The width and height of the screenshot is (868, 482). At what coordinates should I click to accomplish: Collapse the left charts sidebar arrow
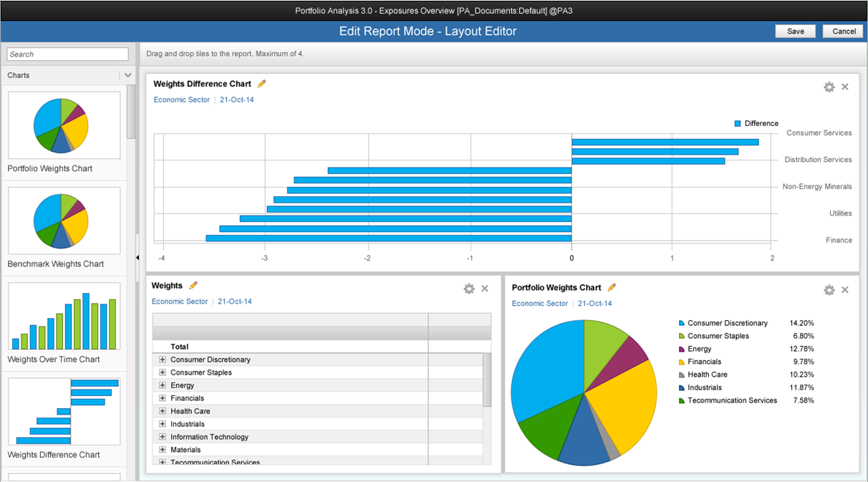[x=138, y=257]
